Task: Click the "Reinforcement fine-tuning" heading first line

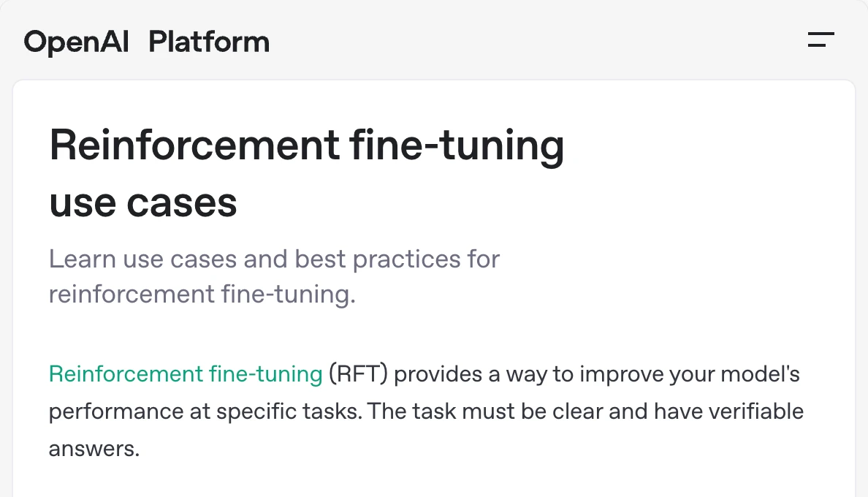Action: tap(307, 145)
